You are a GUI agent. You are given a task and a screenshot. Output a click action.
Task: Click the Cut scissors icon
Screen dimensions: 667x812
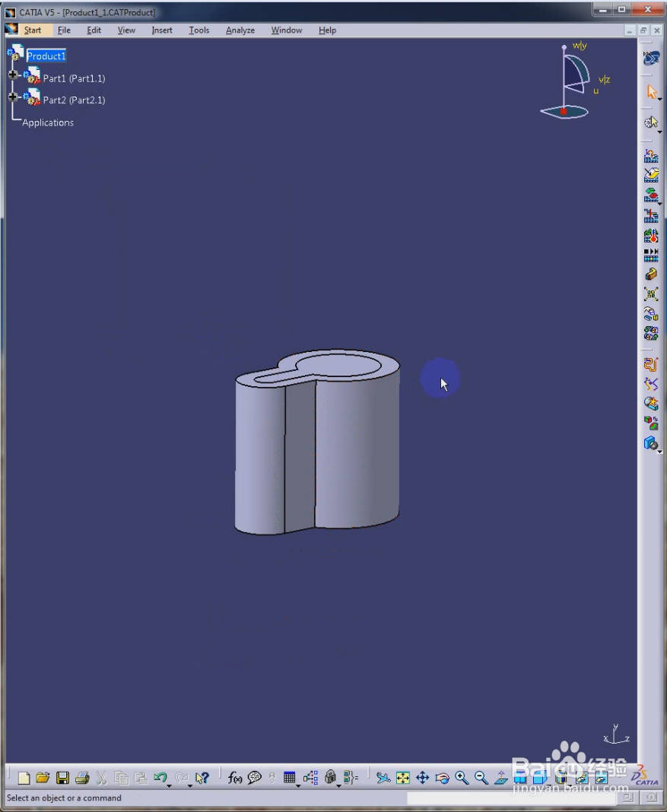click(x=101, y=777)
